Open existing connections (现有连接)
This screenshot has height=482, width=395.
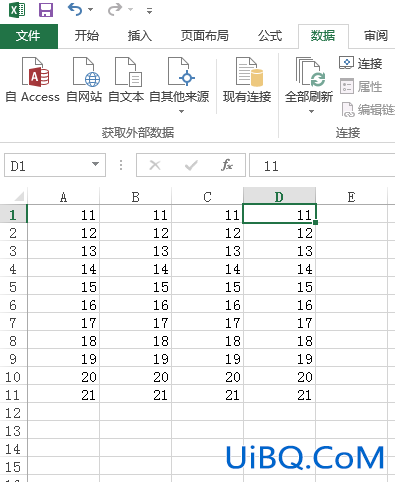[x=247, y=80]
